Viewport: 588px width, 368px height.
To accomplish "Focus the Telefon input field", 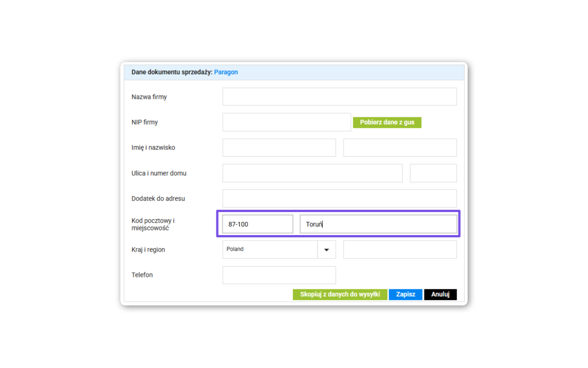I will click(279, 275).
